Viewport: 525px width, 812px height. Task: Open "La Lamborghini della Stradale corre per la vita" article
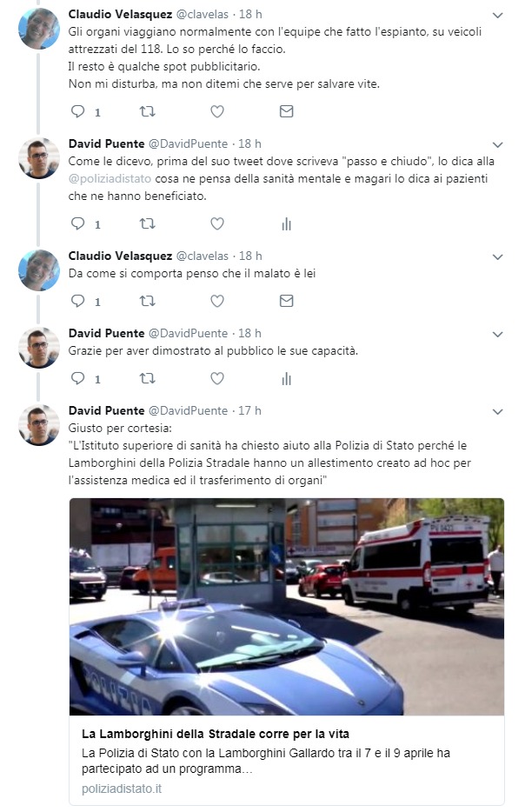[x=216, y=734]
